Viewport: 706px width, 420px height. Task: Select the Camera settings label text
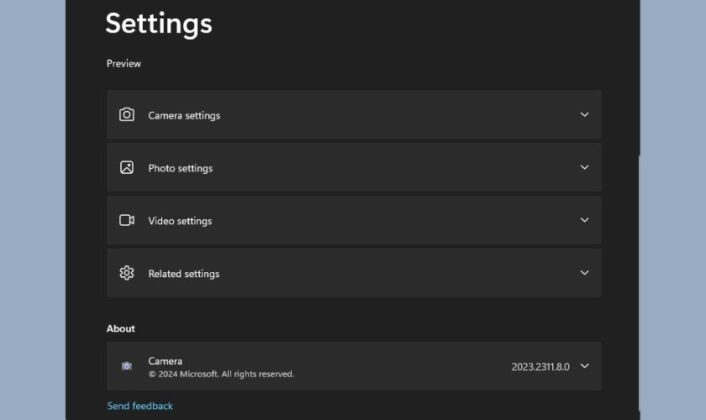click(184, 116)
